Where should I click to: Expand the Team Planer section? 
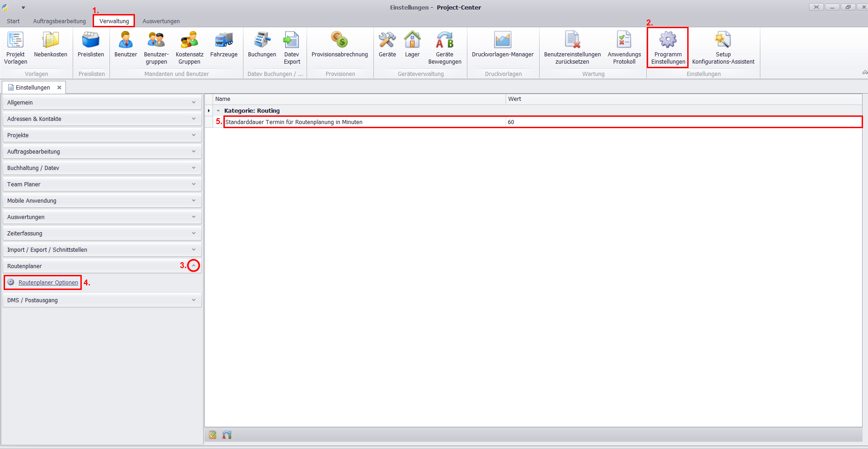pos(193,185)
